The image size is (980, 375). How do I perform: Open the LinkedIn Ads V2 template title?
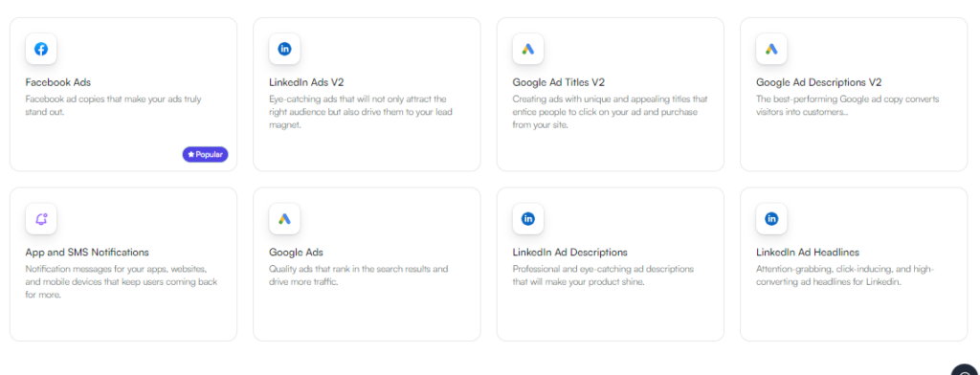click(x=306, y=82)
